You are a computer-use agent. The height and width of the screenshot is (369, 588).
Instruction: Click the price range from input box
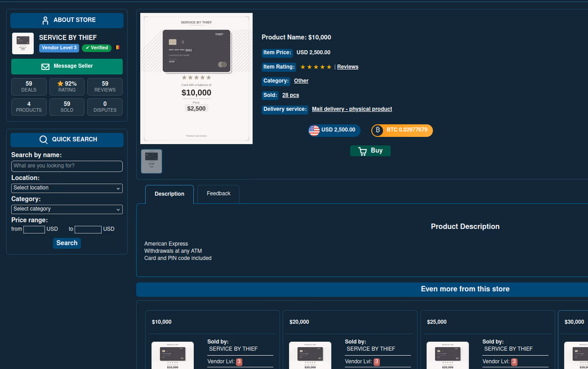pos(34,229)
